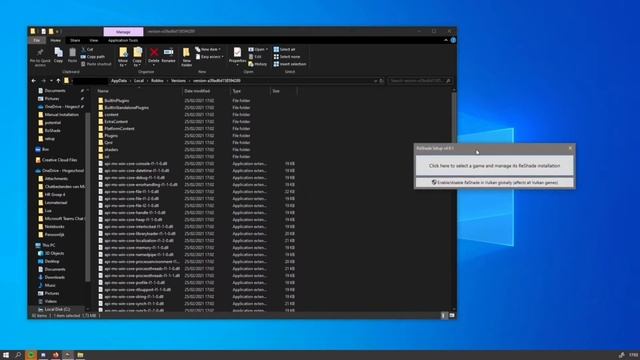Viewport: 640px width, 360px height.
Task: Click Invert selection in the ribbon
Action: pyautogui.click(x=290, y=64)
